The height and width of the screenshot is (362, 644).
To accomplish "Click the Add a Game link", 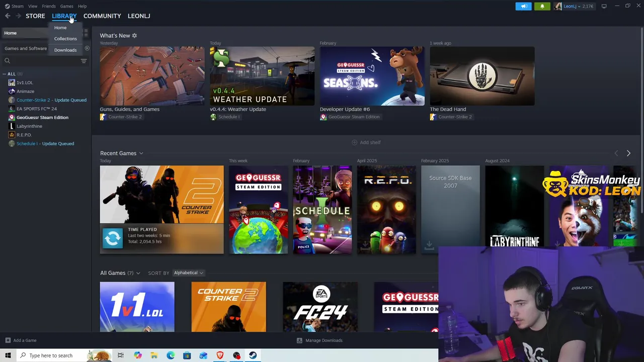I will (x=25, y=340).
